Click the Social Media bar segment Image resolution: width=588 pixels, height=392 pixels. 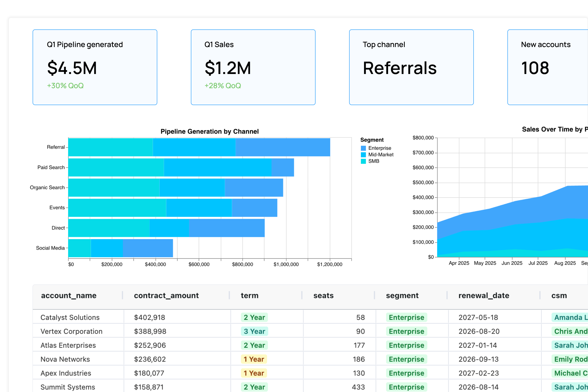(x=120, y=248)
